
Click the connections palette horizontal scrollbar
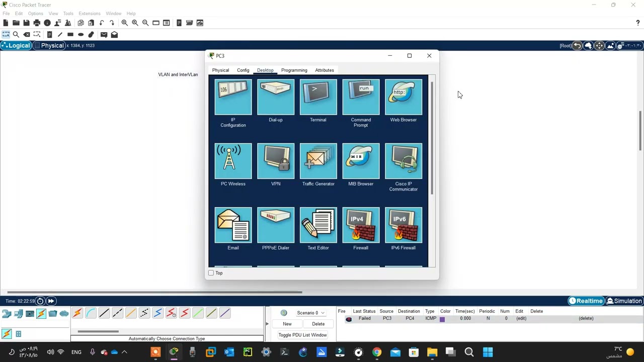point(98,331)
